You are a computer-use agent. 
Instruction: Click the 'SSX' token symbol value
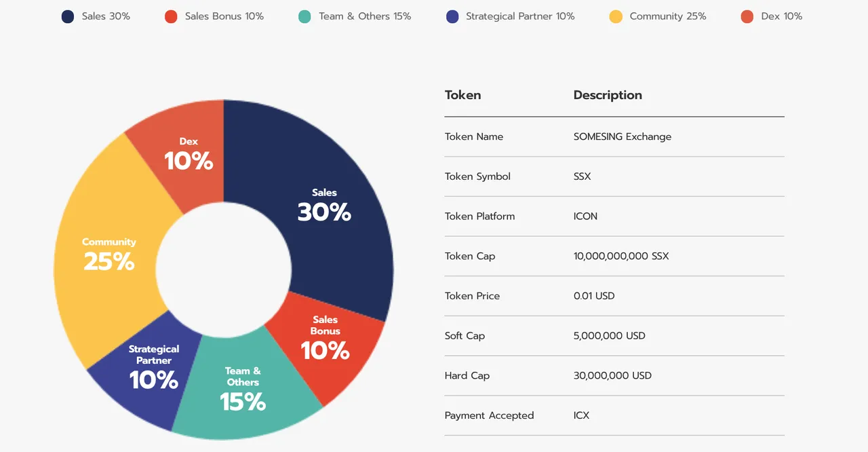coord(582,176)
